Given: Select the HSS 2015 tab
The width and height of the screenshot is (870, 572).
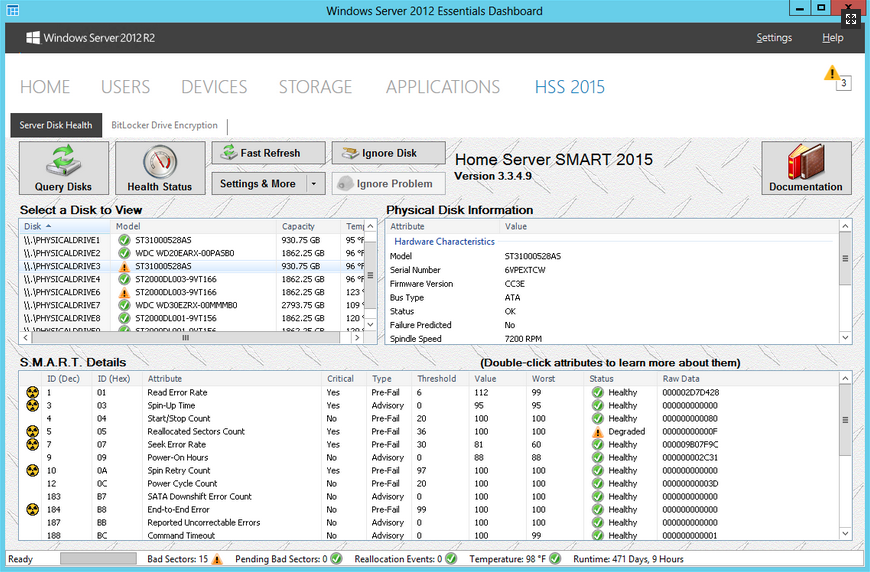Looking at the screenshot, I should pyautogui.click(x=570, y=87).
